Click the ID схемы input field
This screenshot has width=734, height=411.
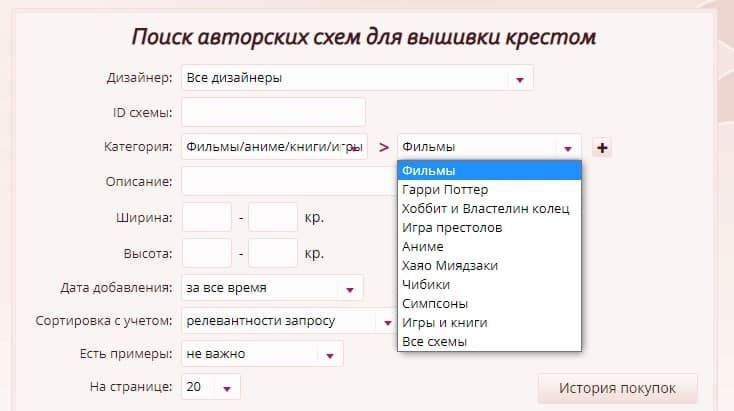(273, 112)
